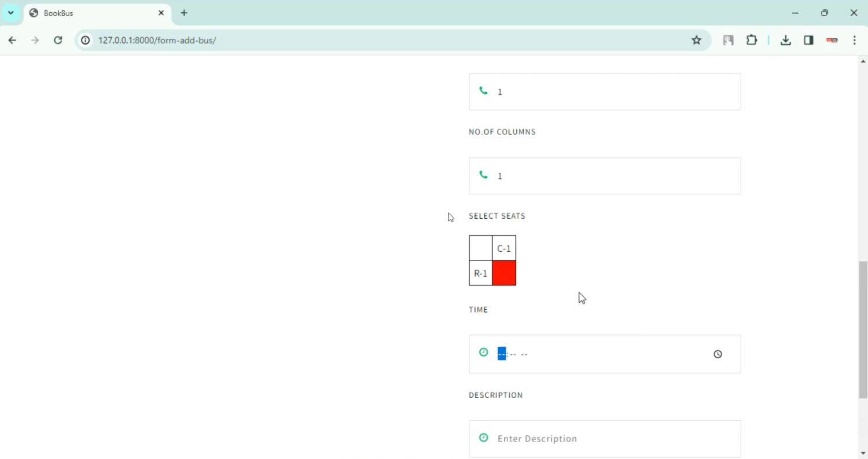Viewport: 868px width, 459px height.
Task: Reload the BookBus page
Action: pyautogui.click(x=58, y=40)
